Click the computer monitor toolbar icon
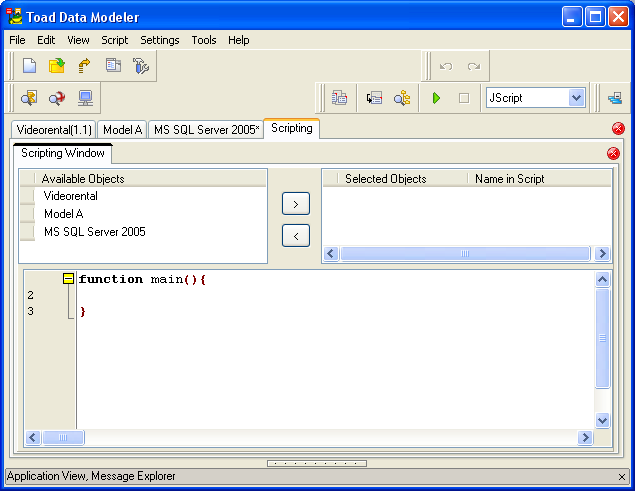The height and width of the screenshot is (491, 635). tap(85, 98)
